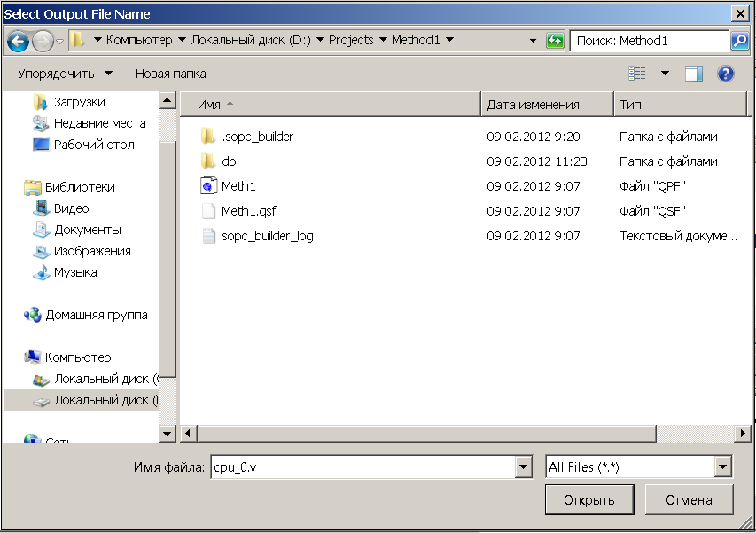Screen dimensions: 756x533
Task: Click the magnifier search icon
Action: (740, 41)
